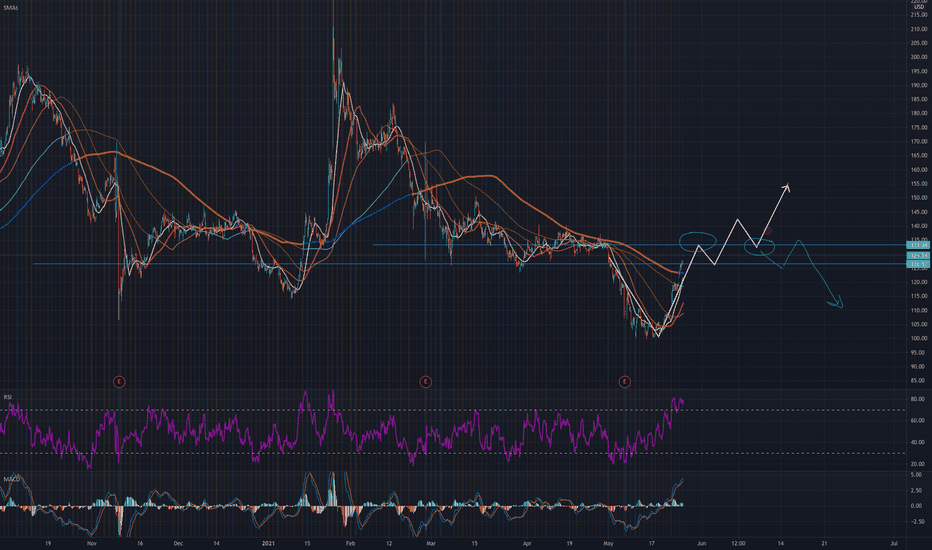Click the Dec date label on time axis
The image size is (932, 550).
coord(178,543)
